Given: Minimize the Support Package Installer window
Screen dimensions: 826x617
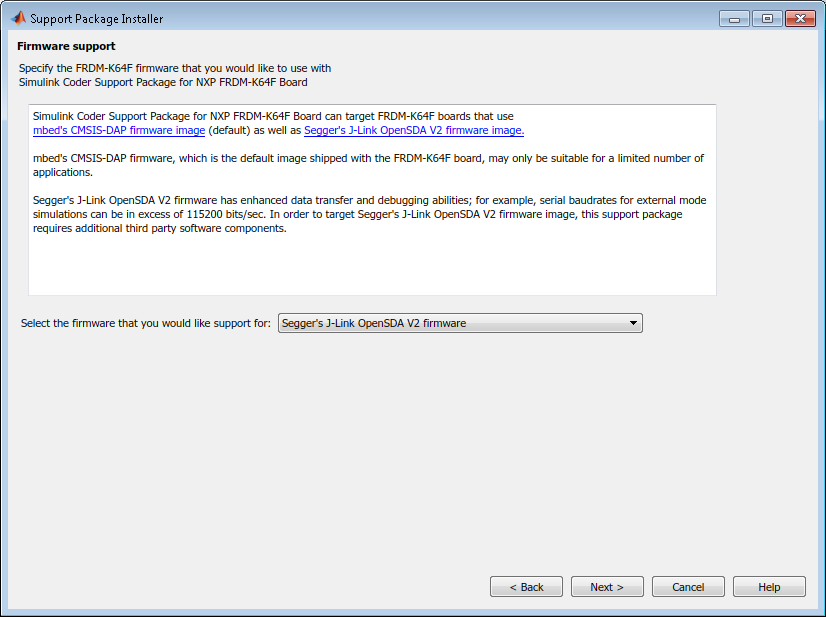Looking at the screenshot, I should click(x=734, y=18).
